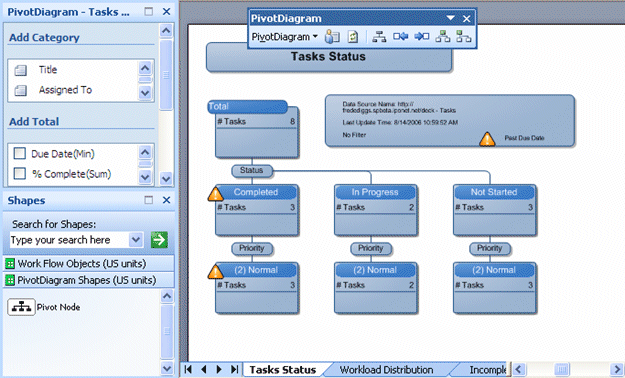Screen dimensions: 625x378
Task: Select the In Progress pivot node header
Action: [375, 192]
